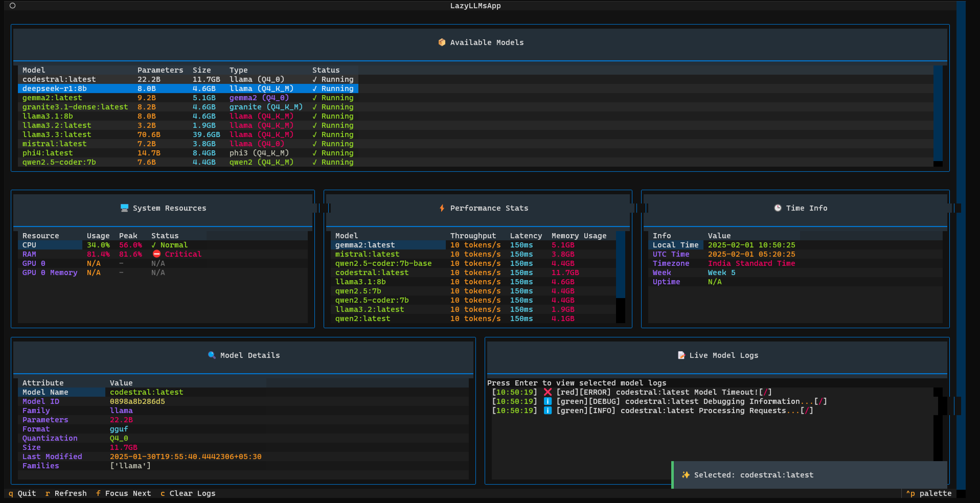Click the critical status indicator on the RAM row
980x503 pixels.
point(156,254)
